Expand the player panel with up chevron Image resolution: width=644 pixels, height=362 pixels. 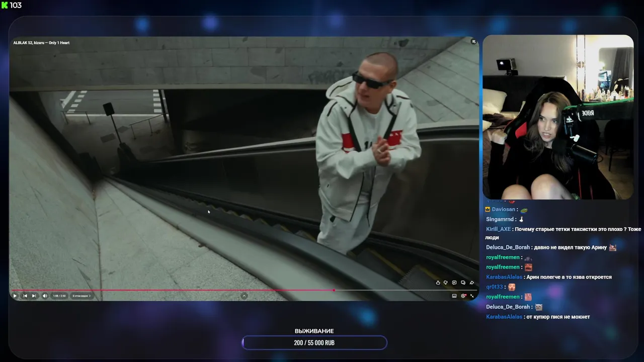coord(244,296)
